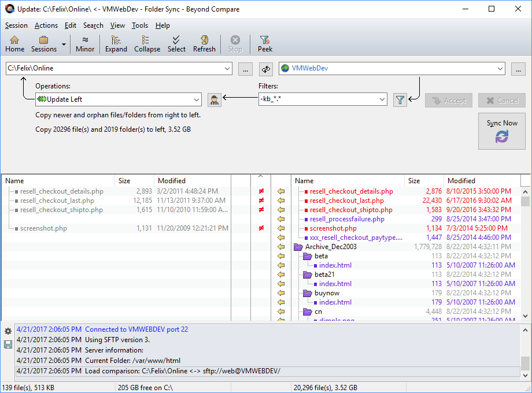
Task: Click the Select toolbar icon
Action: pyautogui.click(x=176, y=44)
